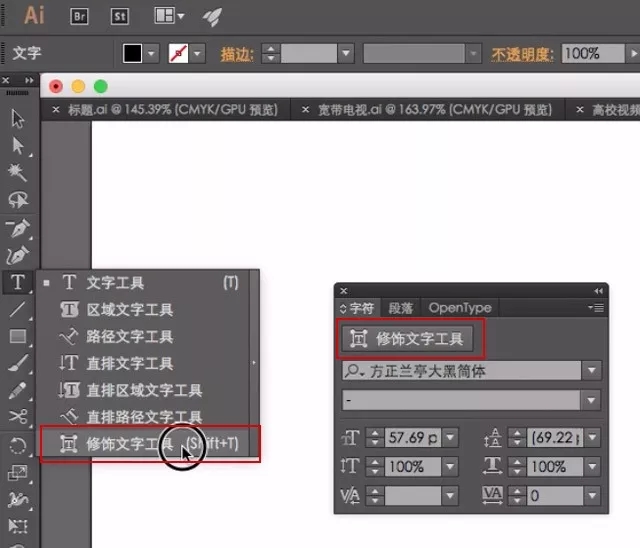Open the character panel options menu
Image resolution: width=640 pixels, height=548 pixels.
(596, 308)
